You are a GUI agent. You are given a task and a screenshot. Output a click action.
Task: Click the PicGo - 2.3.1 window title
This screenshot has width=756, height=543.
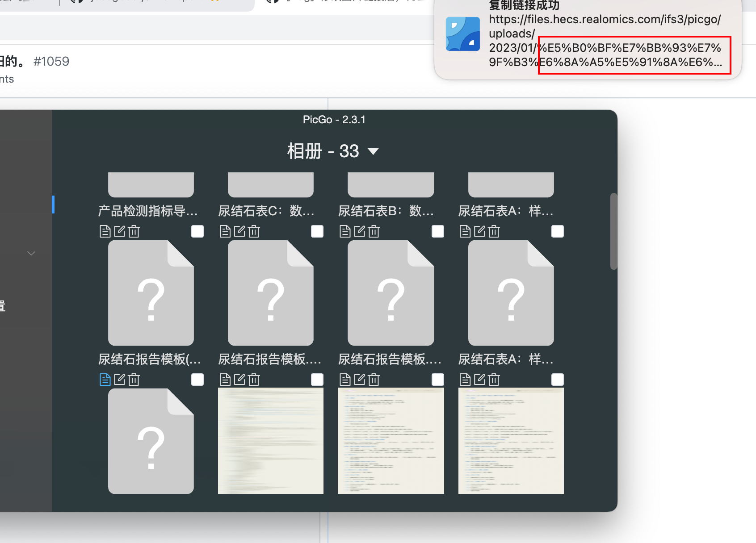(334, 120)
